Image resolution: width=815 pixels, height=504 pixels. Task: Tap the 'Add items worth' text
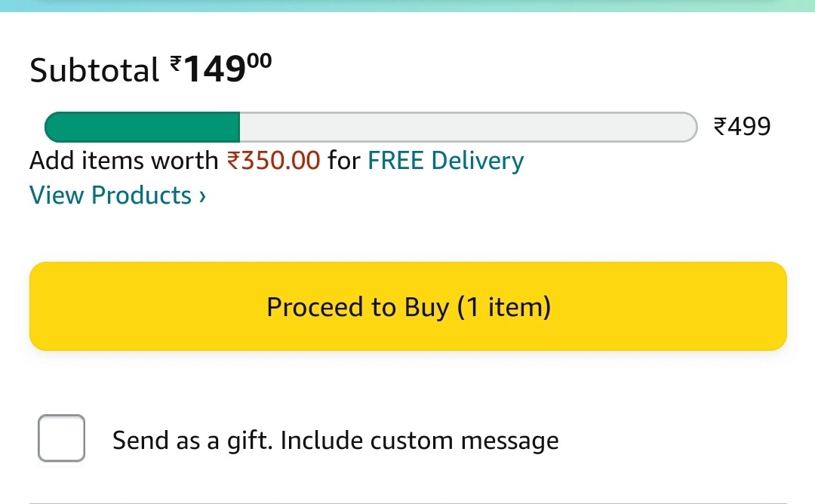coord(124,161)
